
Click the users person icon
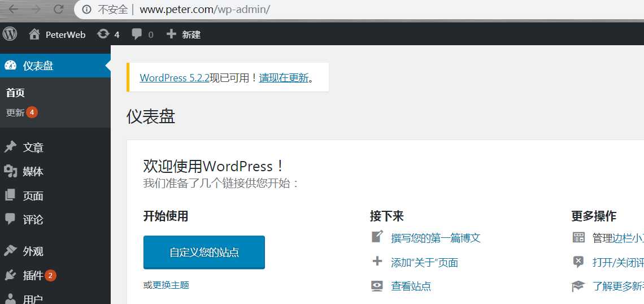[x=10, y=299]
